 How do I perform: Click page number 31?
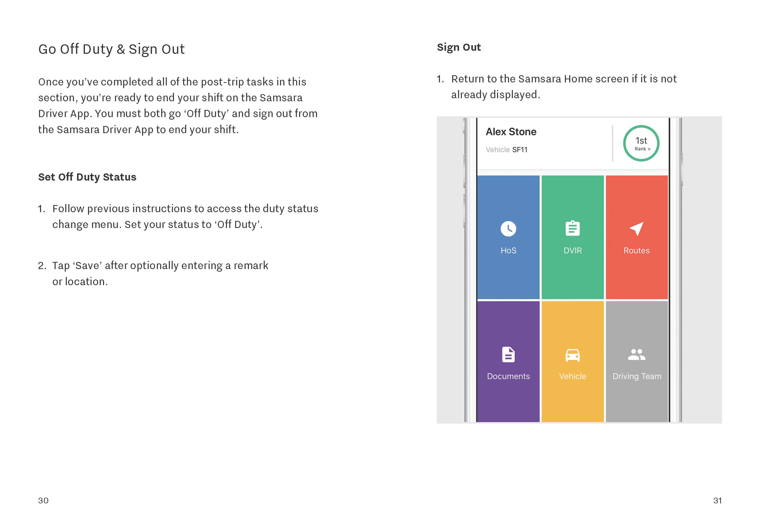[717, 500]
